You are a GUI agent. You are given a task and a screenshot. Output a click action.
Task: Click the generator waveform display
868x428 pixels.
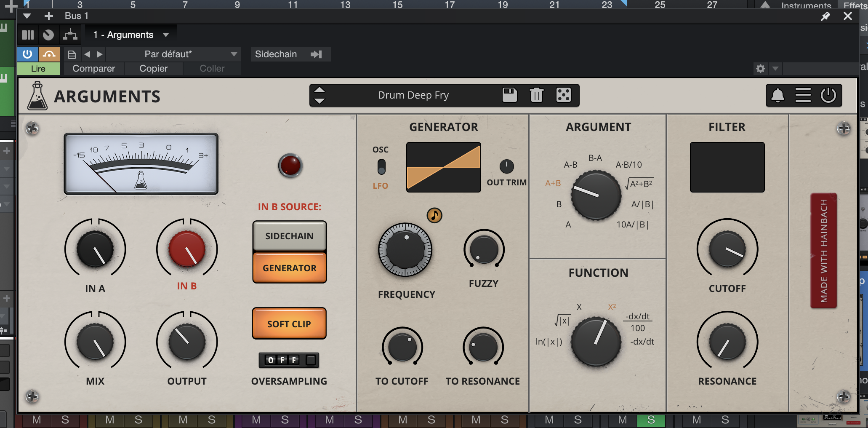[443, 167]
